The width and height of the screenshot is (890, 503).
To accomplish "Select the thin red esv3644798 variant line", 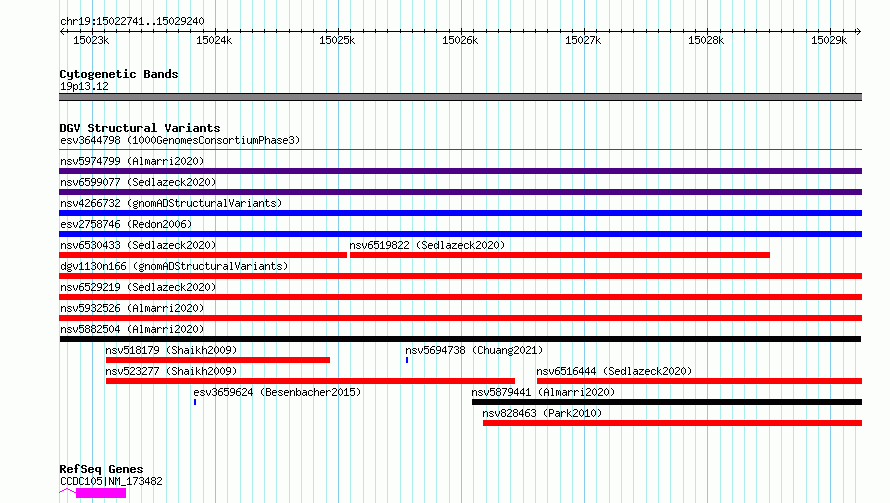I will [x=460, y=150].
